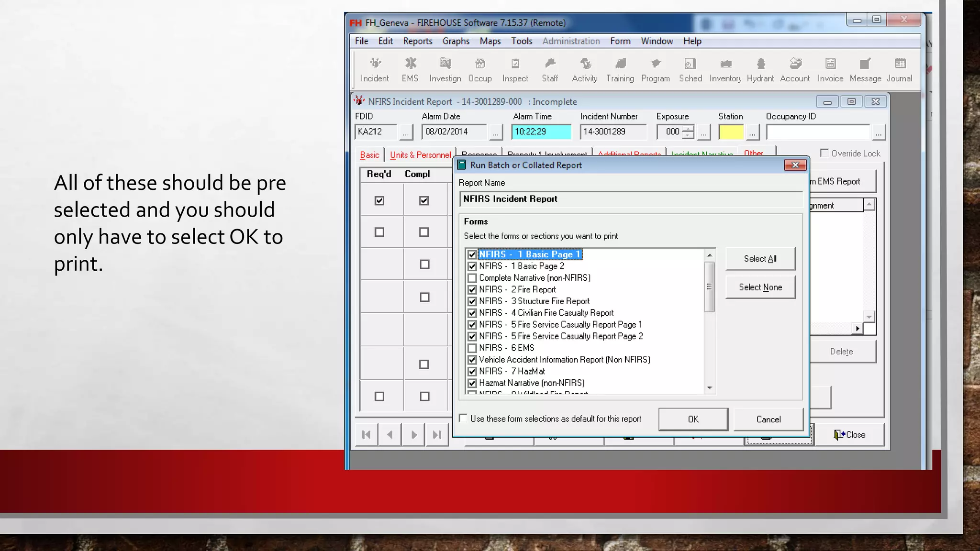Click the Select All button
The width and height of the screenshot is (980, 551).
tap(760, 259)
